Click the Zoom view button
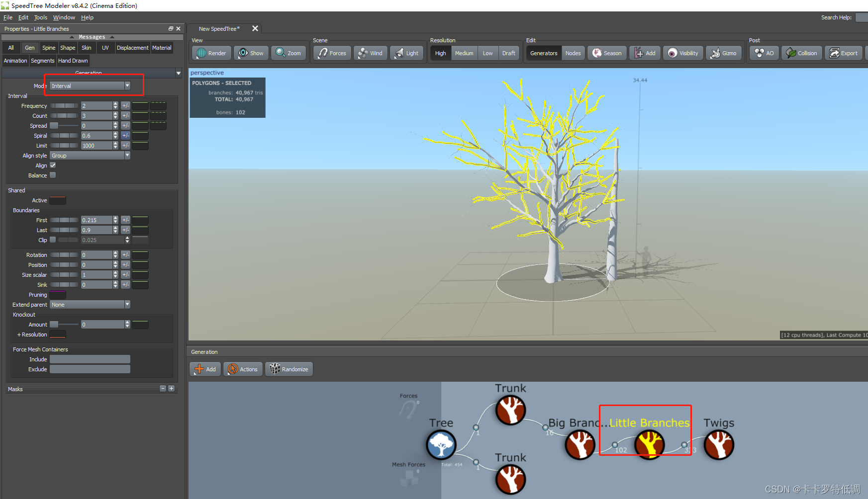 [x=289, y=53]
